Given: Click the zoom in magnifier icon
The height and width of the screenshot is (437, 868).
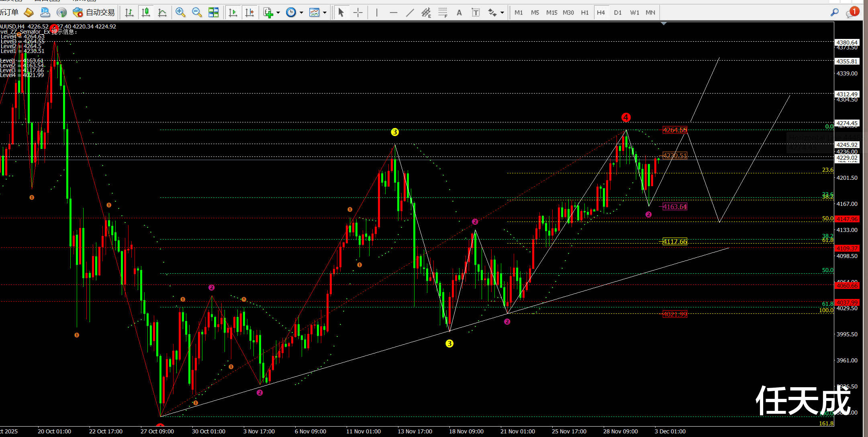Looking at the screenshot, I should [180, 12].
